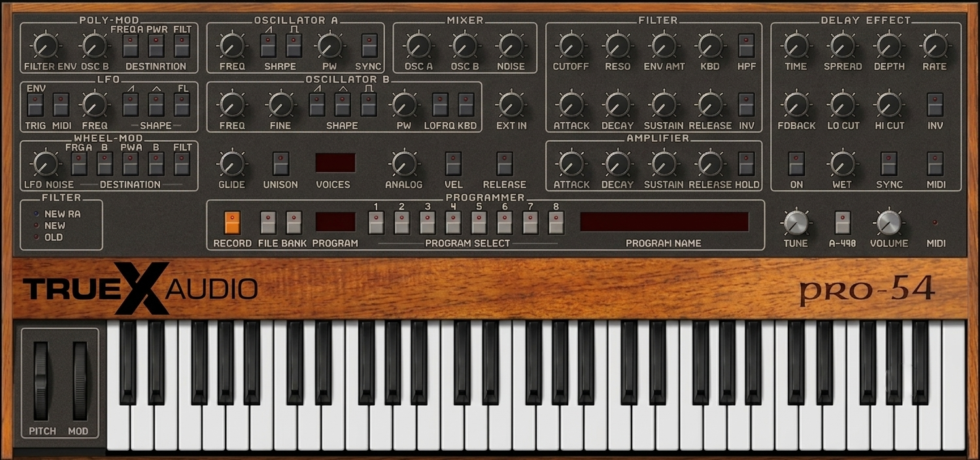Toggle the Filter HPF switch
The width and height of the screenshot is (980, 460).
[746, 46]
